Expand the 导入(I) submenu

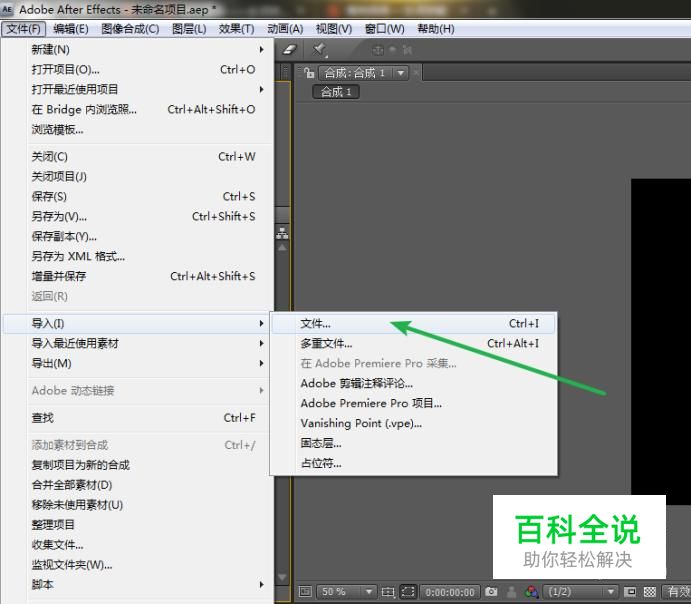pos(136,323)
